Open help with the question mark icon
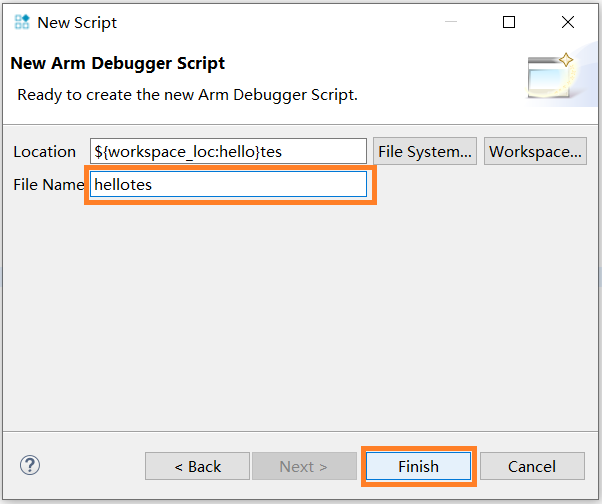Image resolution: width=602 pixels, height=504 pixels. click(x=30, y=465)
